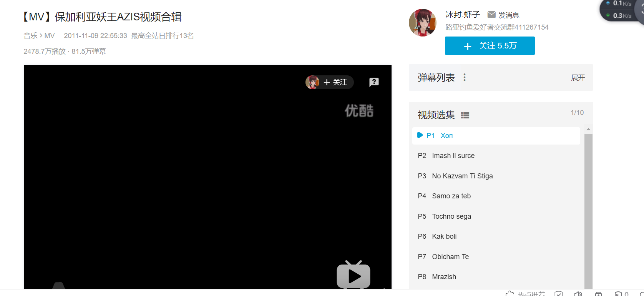Select P1 Хоп in the episode list
This screenshot has width=644, height=296.
[496, 136]
